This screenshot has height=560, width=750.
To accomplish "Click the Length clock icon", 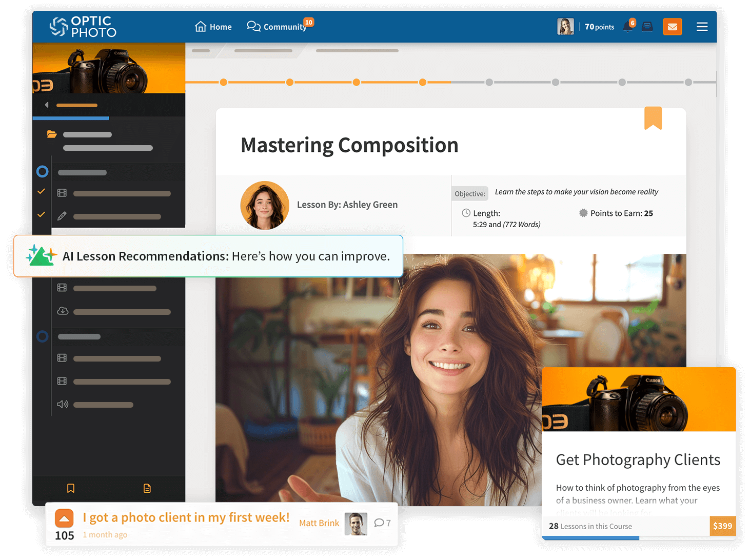I will (x=466, y=213).
